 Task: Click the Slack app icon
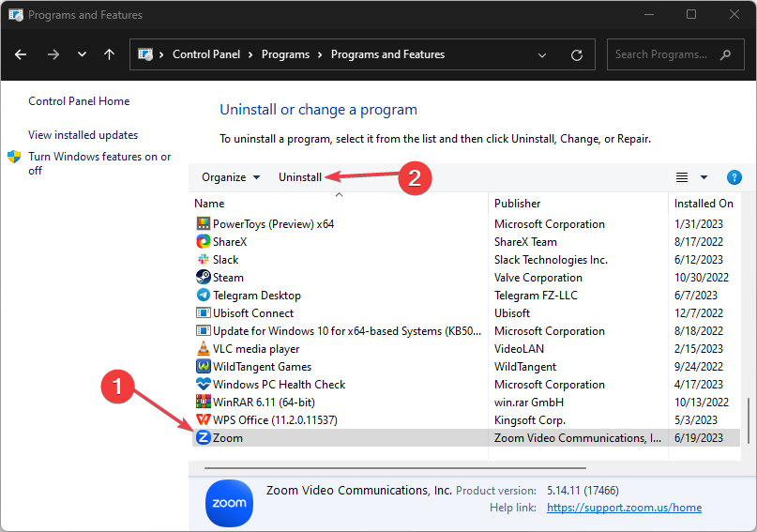[204, 259]
